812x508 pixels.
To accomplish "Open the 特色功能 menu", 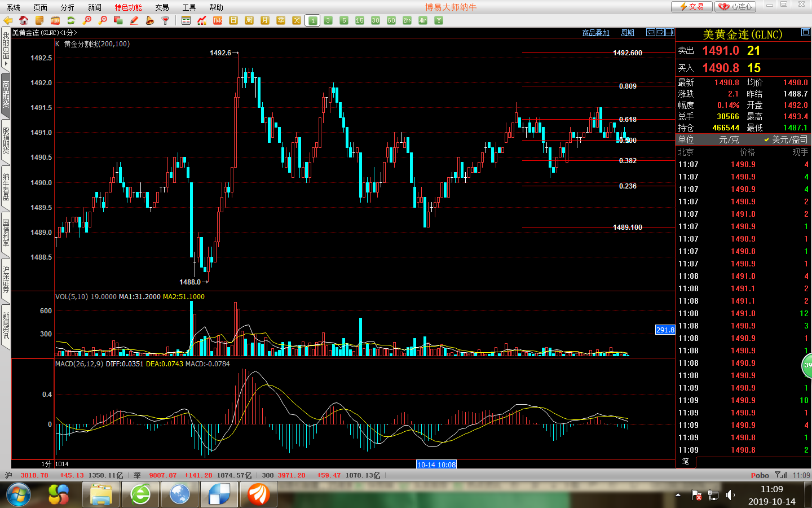I will [x=128, y=7].
